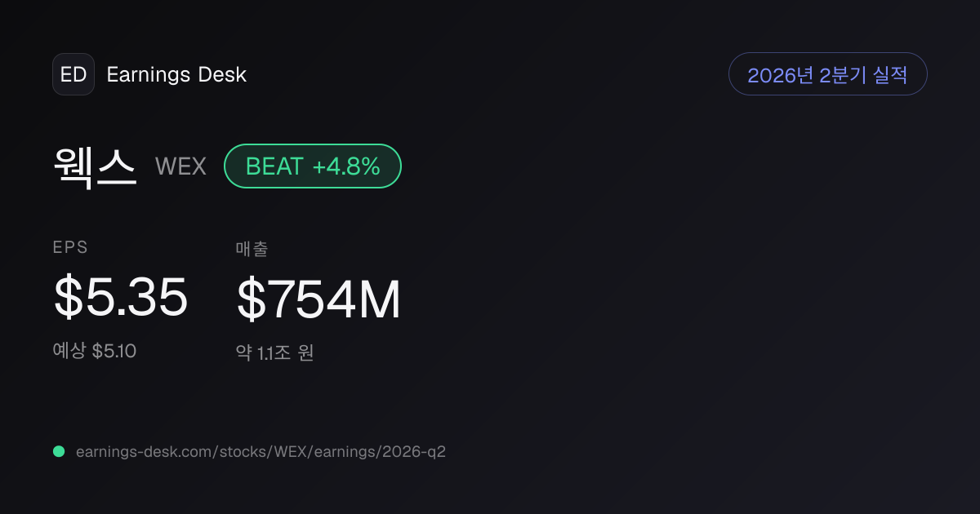Click the 약 1.1조 원 conversion text
The width and height of the screenshot is (980, 514).
point(275,353)
